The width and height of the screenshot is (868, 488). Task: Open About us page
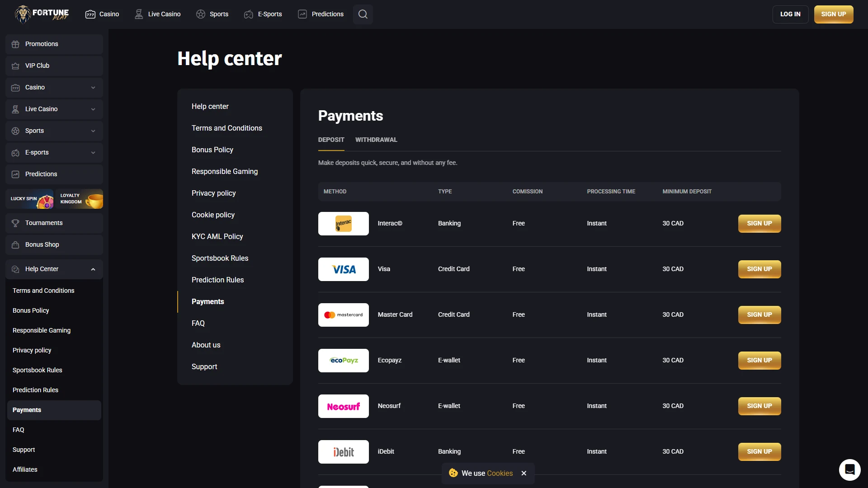pyautogui.click(x=206, y=345)
